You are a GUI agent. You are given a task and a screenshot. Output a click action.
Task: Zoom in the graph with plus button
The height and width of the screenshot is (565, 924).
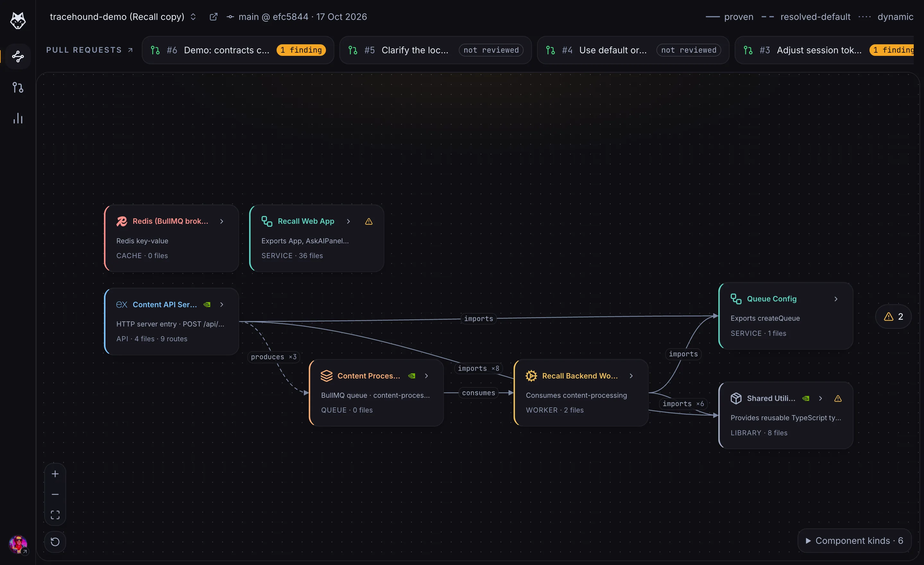[x=55, y=474]
